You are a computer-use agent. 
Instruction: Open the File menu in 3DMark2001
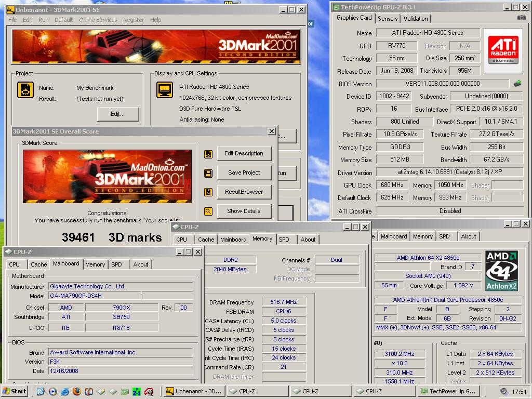[x=12, y=20]
